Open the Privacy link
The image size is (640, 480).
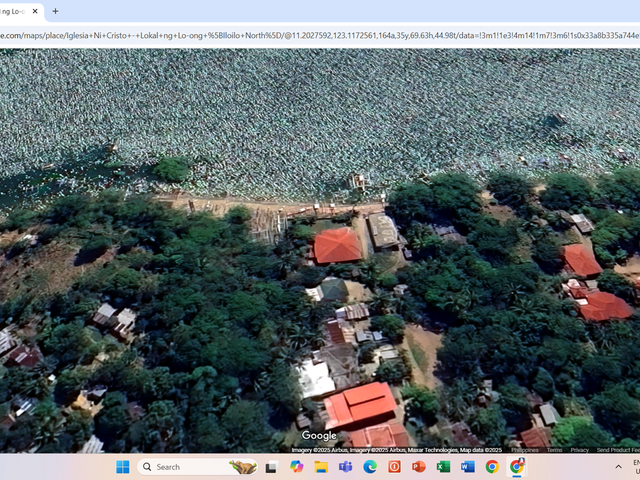(579, 450)
